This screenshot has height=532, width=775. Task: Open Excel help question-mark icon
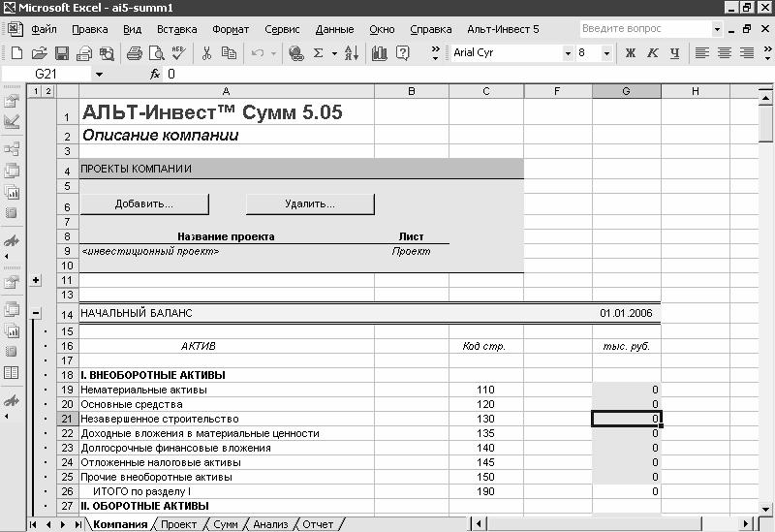coord(403,53)
